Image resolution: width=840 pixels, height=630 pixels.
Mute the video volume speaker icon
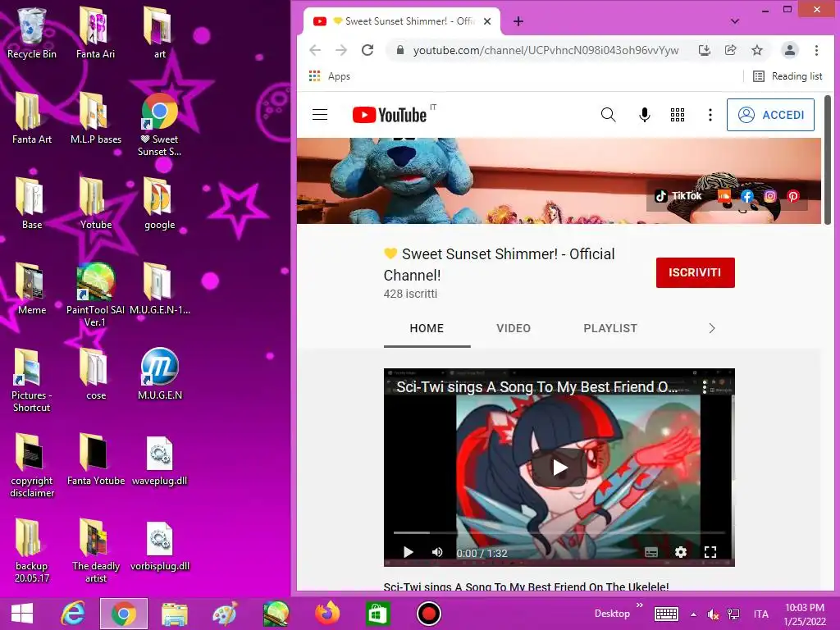[x=438, y=552]
